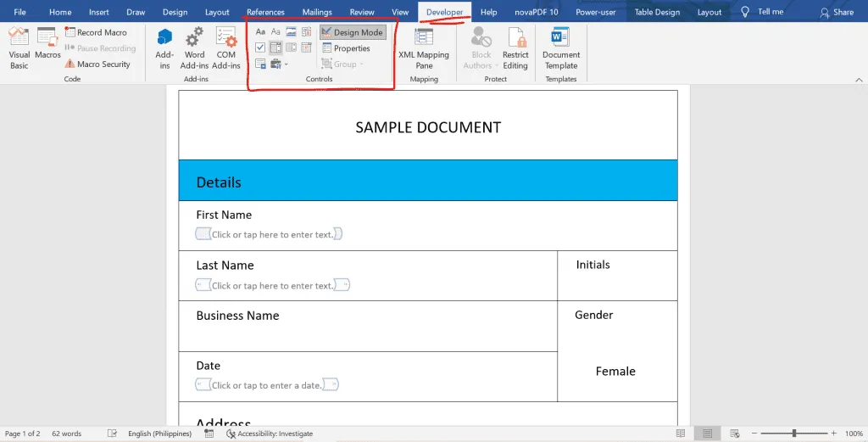Open the Mailings tab
This screenshot has width=868, height=442.
coord(317,12)
